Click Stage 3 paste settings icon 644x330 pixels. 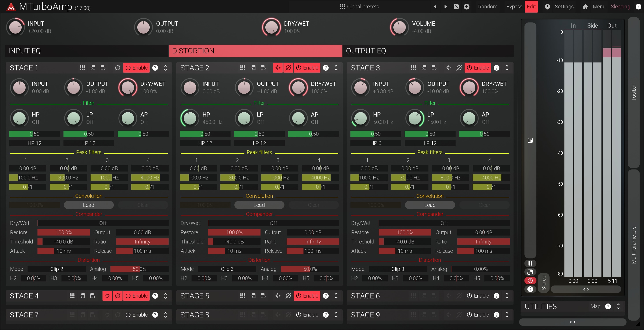pos(434,68)
